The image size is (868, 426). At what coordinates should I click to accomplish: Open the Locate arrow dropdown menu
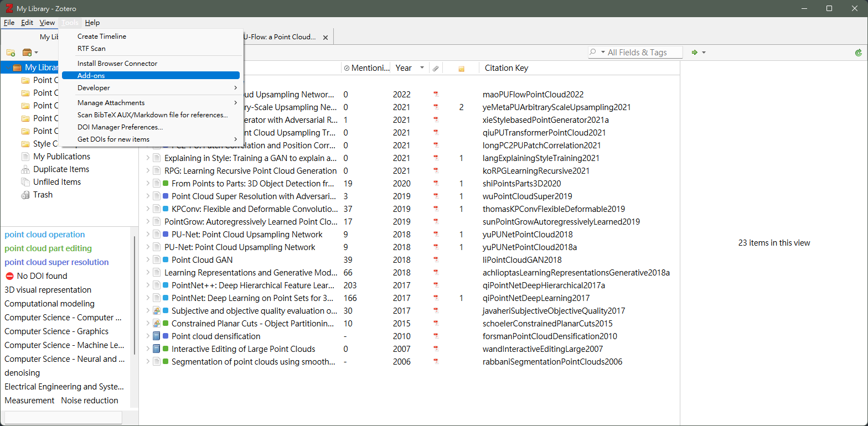(x=704, y=53)
